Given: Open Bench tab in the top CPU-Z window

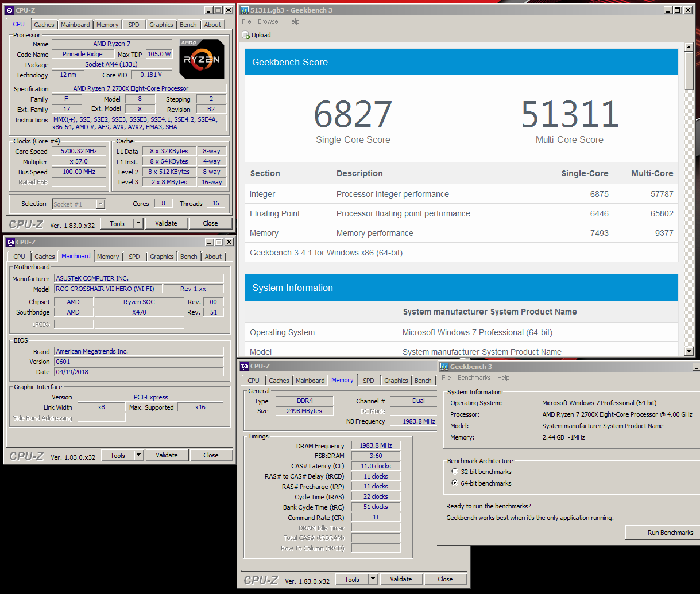Looking at the screenshot, I should coord(188,25).
